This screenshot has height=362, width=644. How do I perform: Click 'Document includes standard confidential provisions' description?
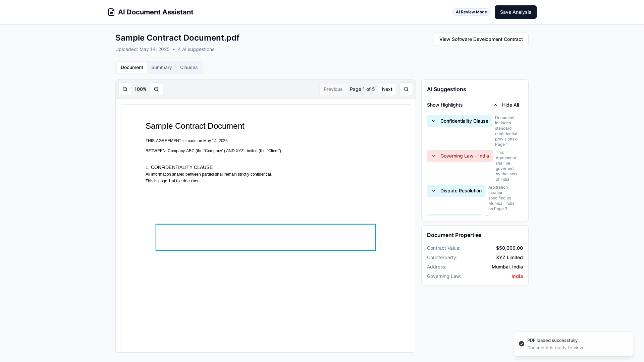pos(506,131)
